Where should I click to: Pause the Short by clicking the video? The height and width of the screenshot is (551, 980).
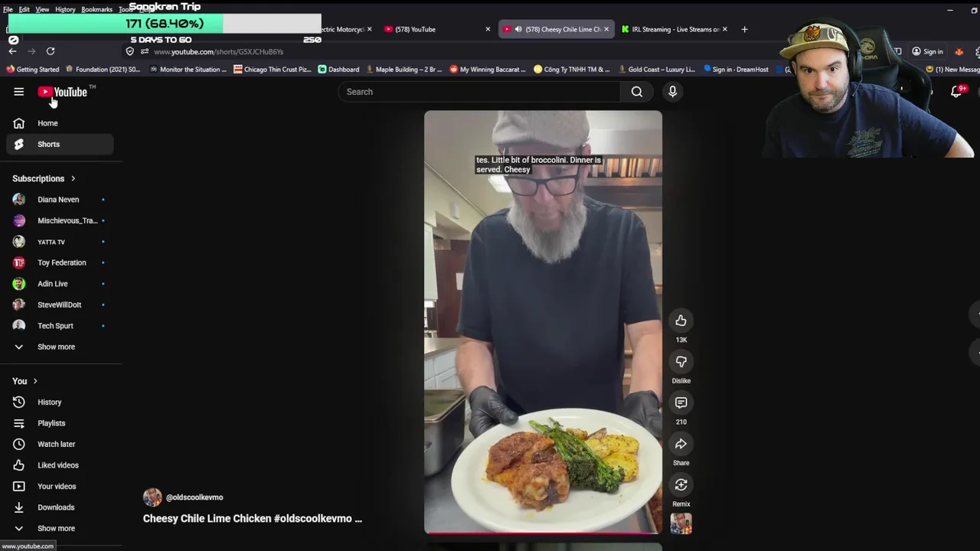coord(543,321)
